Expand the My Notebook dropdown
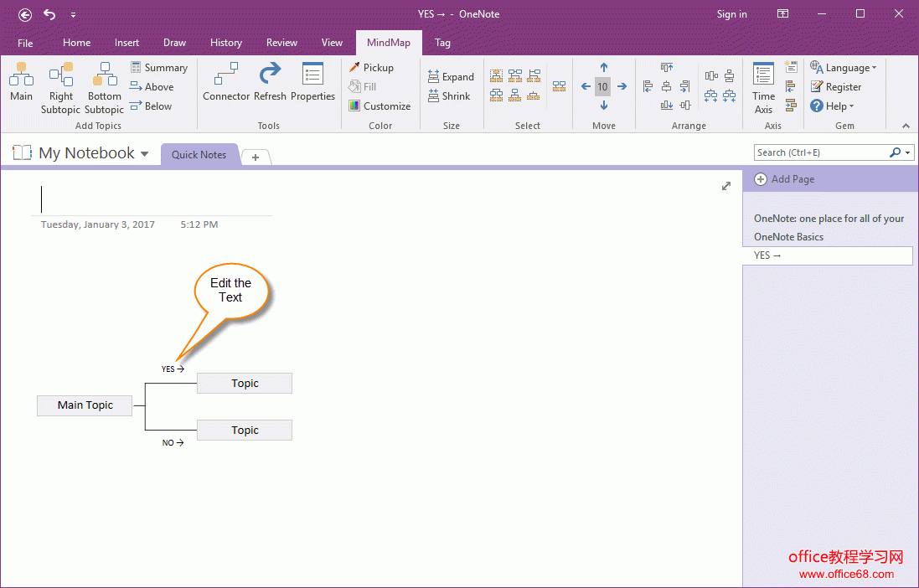 point(145,154)
